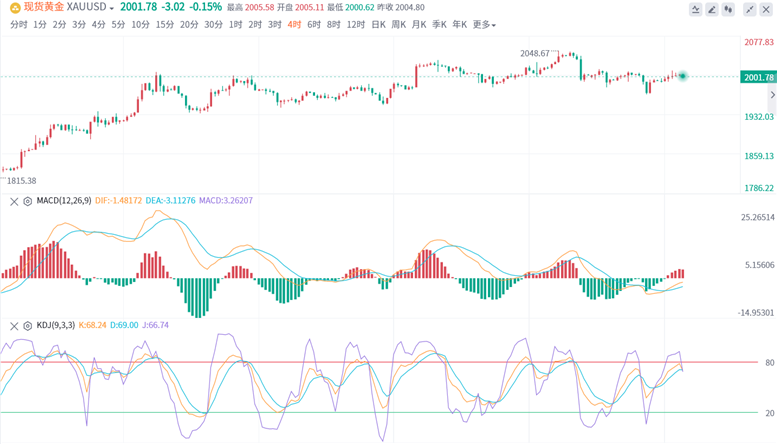Switch to 周K weekly chart

398,24
